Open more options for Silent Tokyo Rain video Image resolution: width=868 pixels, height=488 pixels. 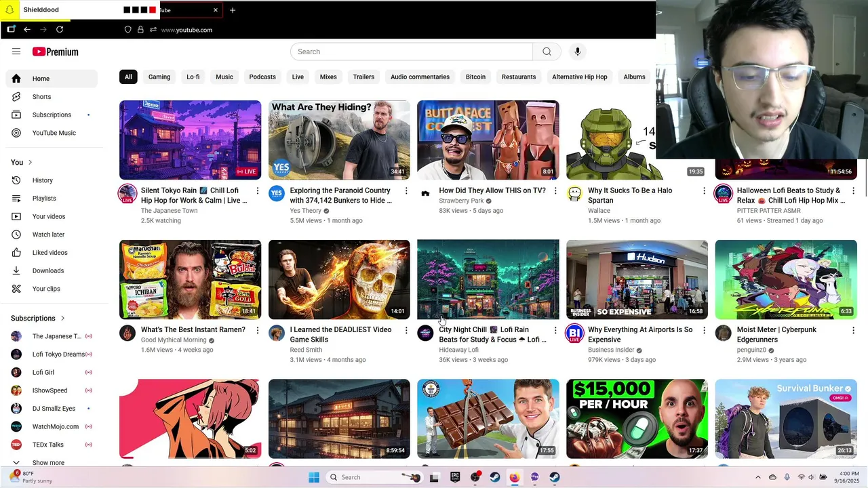click(x=257, y=191)
